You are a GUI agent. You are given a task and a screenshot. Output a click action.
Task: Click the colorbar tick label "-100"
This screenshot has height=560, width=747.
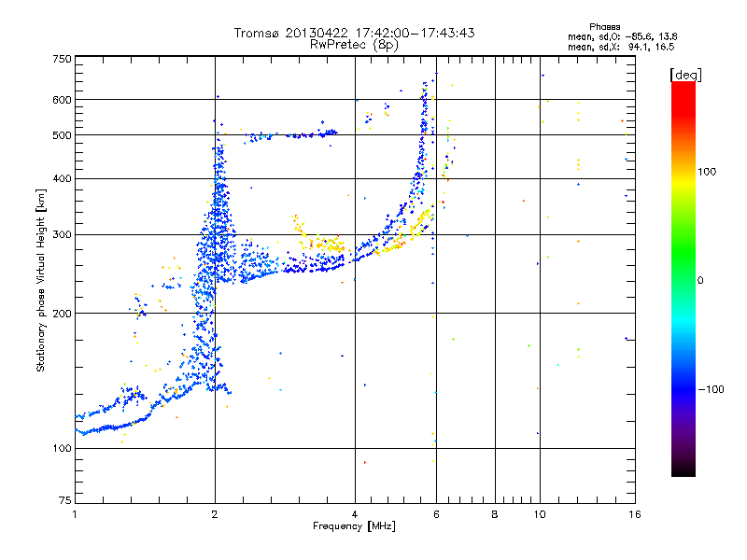[711, 389]
